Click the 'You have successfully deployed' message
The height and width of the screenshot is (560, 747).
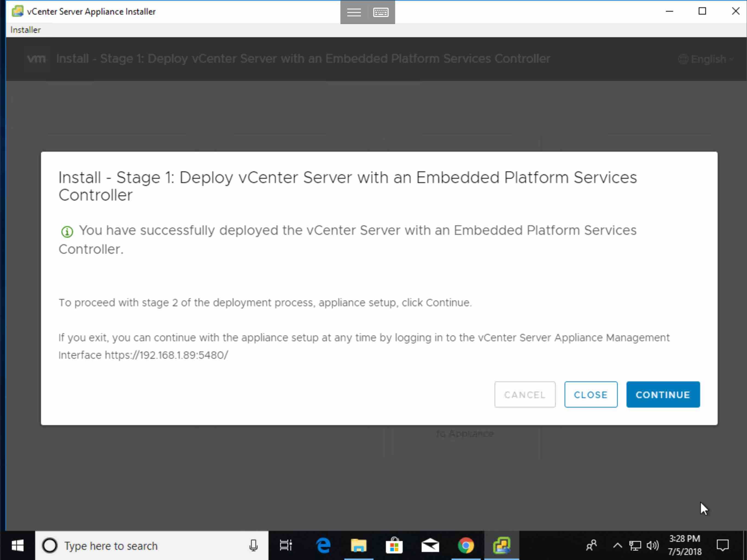(348, 240)
